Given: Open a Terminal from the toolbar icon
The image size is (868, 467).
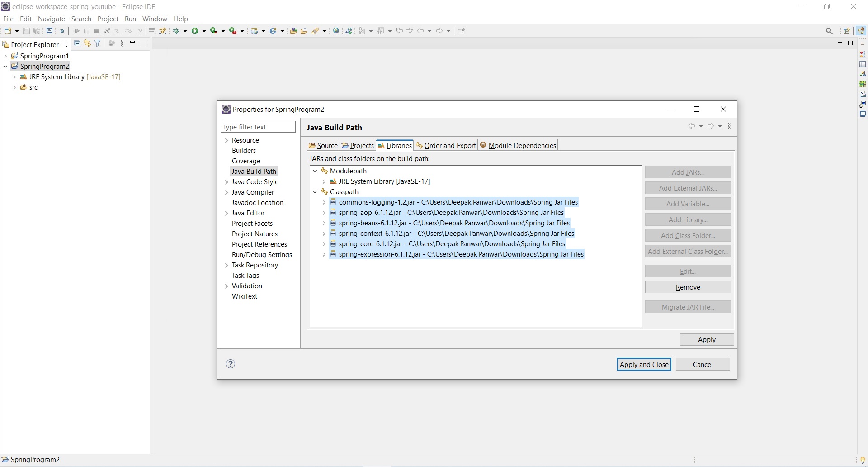Looking at the screenshot, I should pos(50,31).
